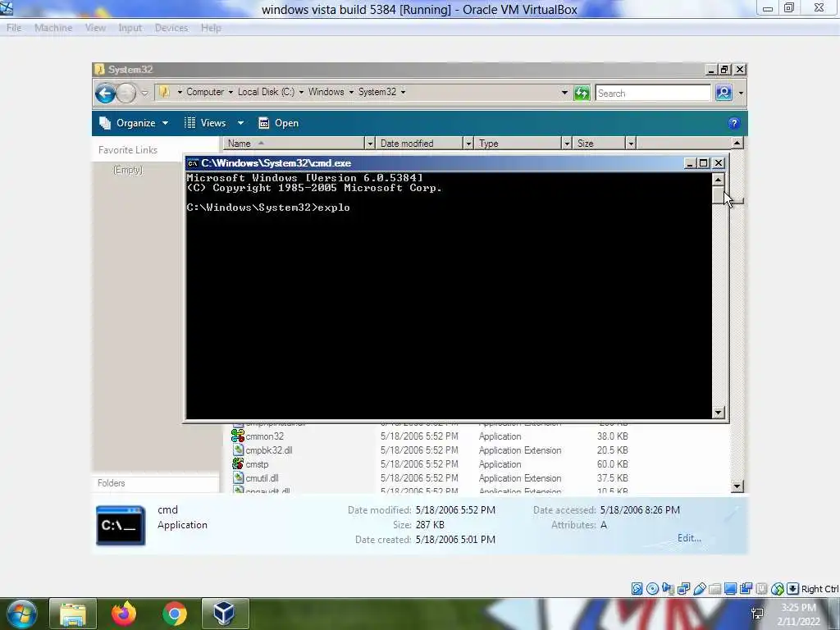Click the optical disc status icon
The width and height of the screenshot is (840, 630).
652,589
